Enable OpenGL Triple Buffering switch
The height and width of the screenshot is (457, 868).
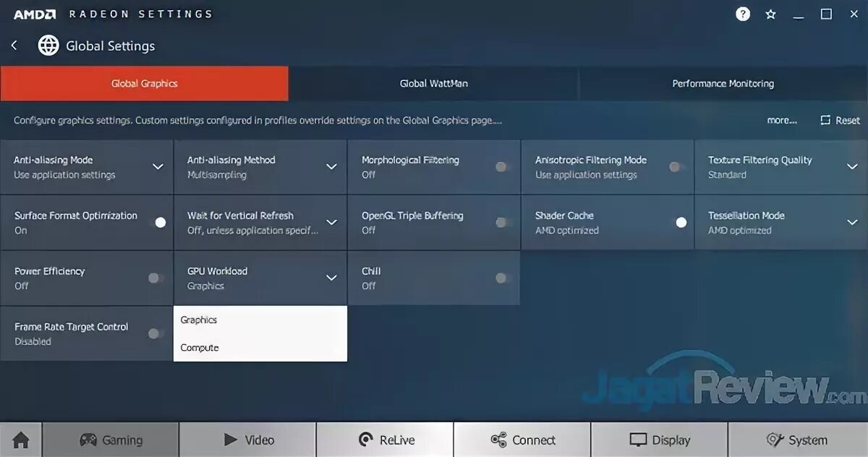503,223
